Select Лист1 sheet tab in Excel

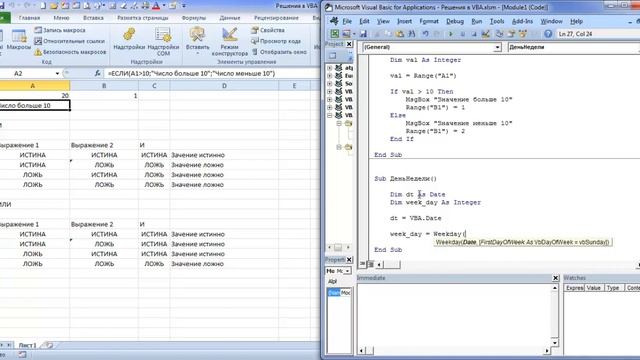click(27, 345)
